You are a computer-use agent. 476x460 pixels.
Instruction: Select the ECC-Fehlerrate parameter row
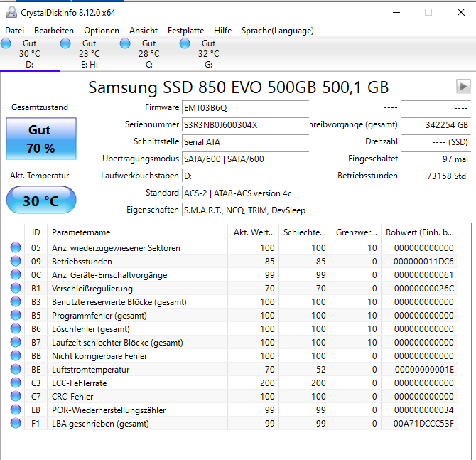[x=232, y=383]
